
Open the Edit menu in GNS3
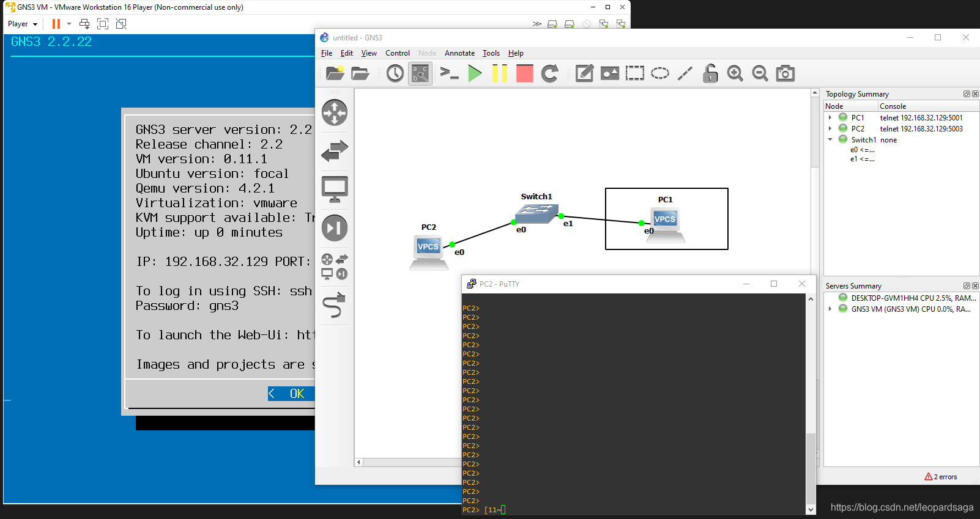pos(347,53)
